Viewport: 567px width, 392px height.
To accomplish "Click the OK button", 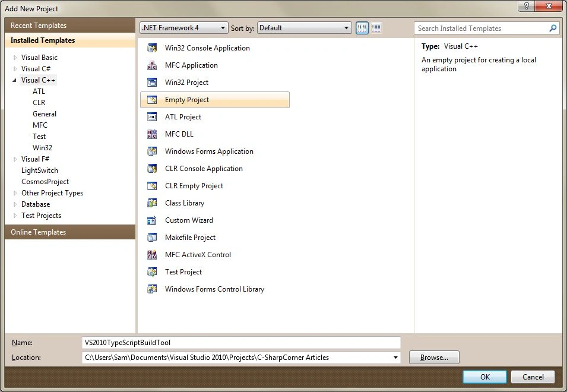I will (x=484, y=377).
